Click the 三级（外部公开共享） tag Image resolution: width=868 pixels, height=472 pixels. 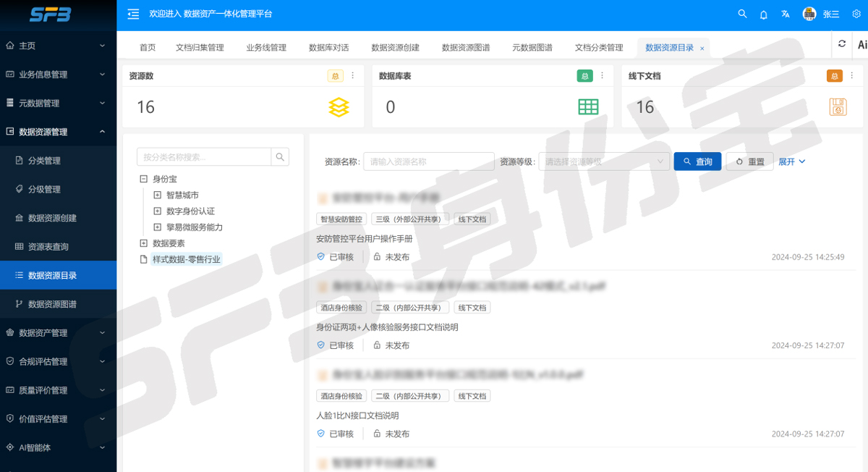(410, 219)
